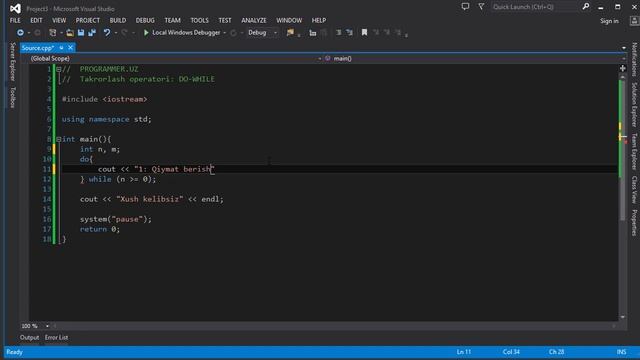The image size is (640, 360).
Task: Click the split editor handle above the scrollbar
Action: click(622, 68)
